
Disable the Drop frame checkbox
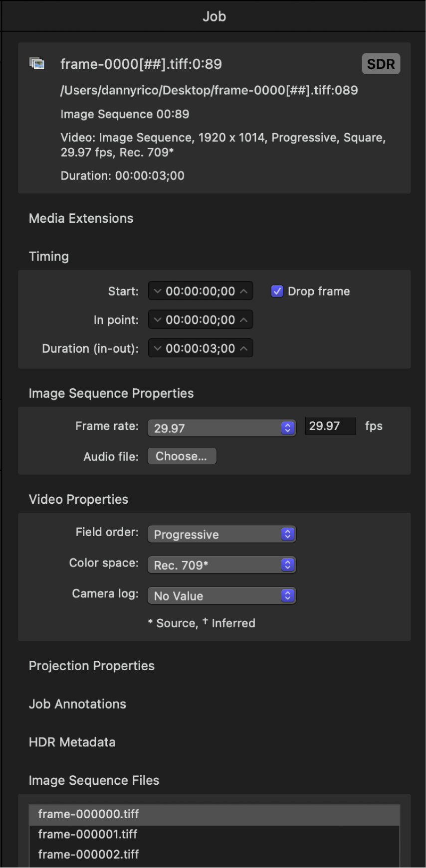[x=277, y=291]
